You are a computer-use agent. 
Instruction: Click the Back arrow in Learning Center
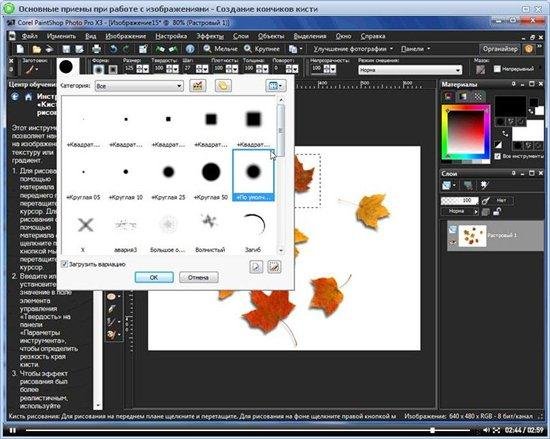(15, 97)
